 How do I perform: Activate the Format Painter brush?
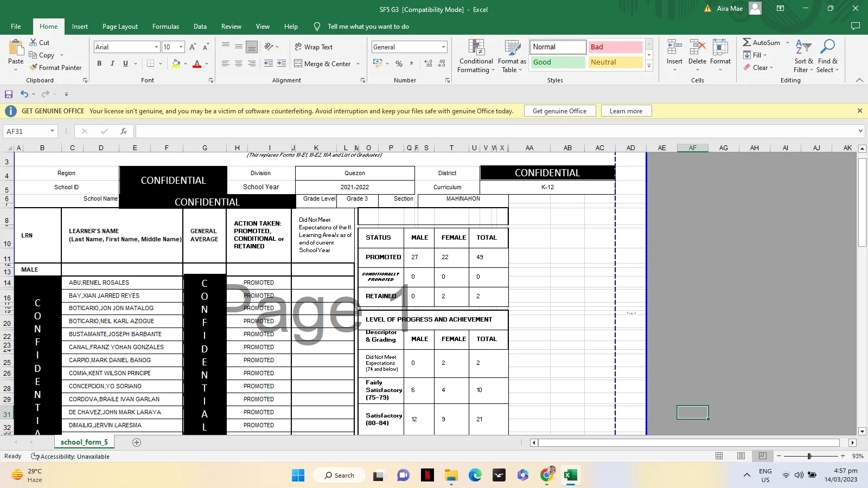coord(34,68)
